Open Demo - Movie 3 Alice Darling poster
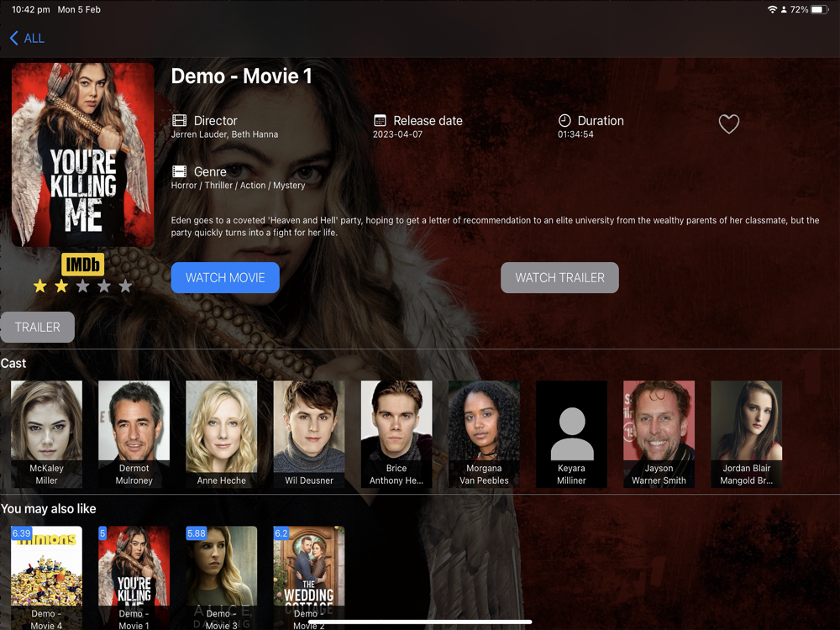This screenshot has height=630, width=840. click(221, 578)
